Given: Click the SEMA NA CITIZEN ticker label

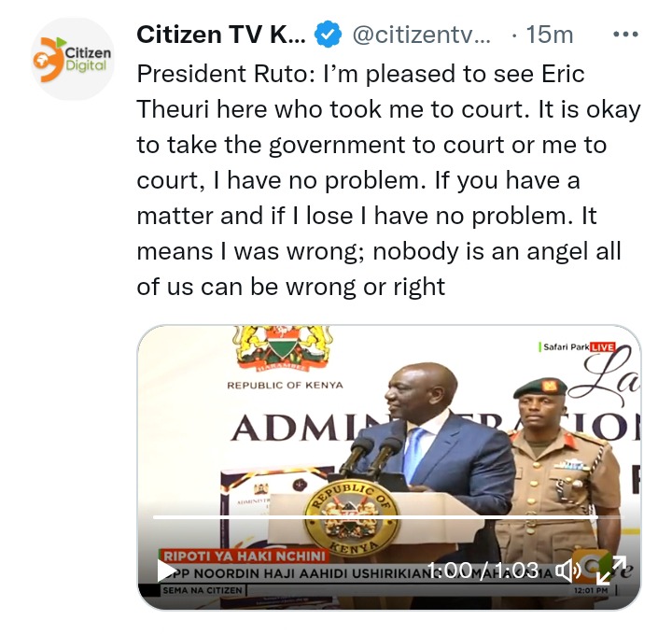Looking at the screenshot, I should pos(203,590).
